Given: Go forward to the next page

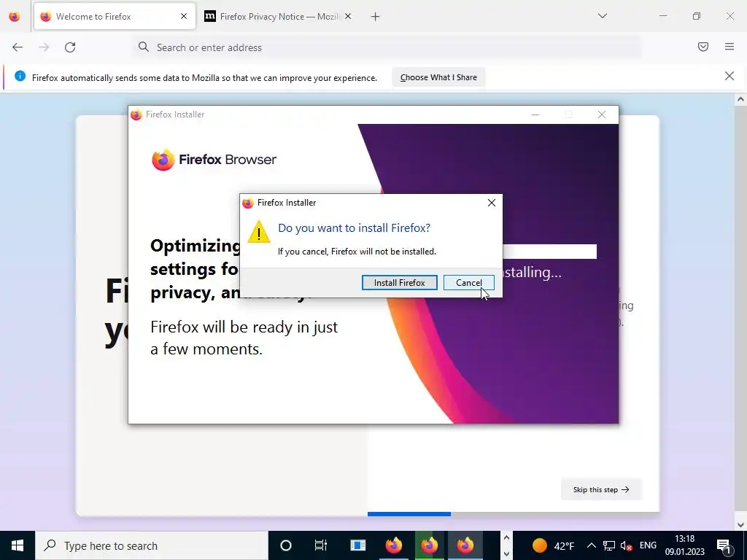Looking at the screenshot, I should 44,47.
